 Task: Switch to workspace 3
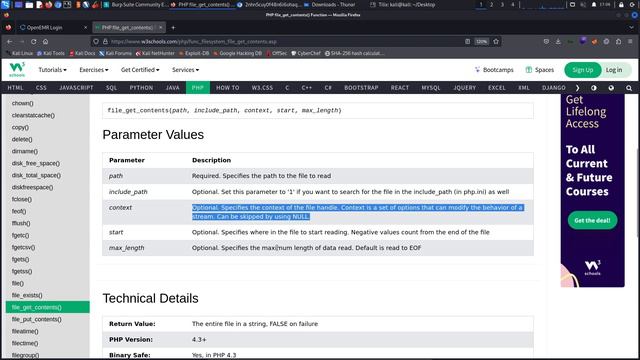pos(502,4)
